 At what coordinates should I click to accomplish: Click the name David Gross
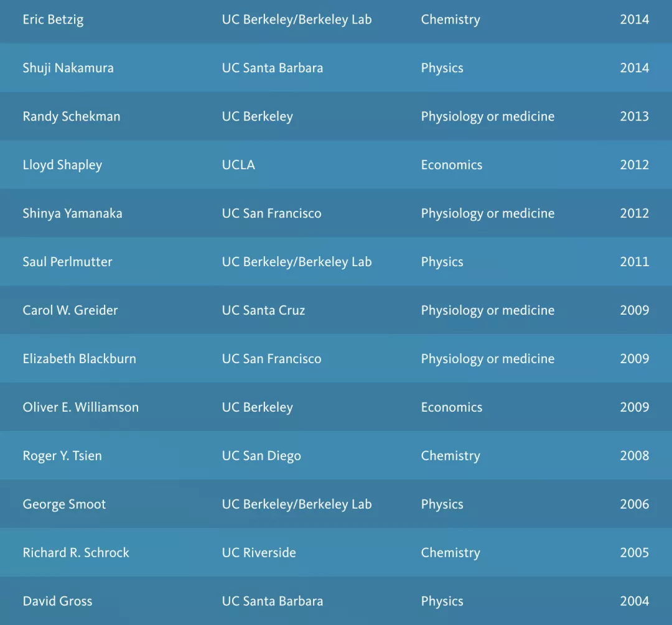[57, 601]
